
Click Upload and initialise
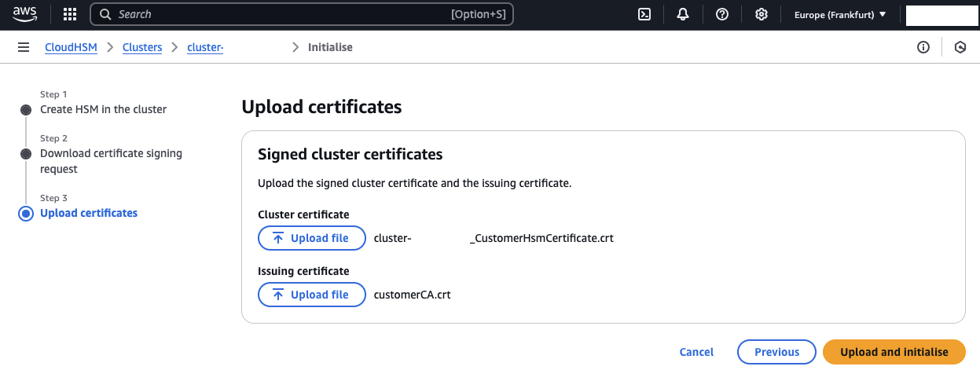click(894, 352)
